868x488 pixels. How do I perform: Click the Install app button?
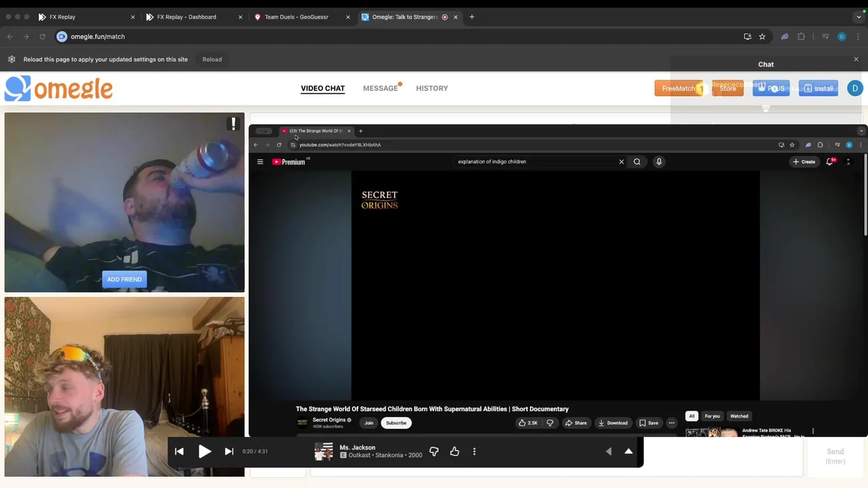pyautogui.click(x=818, y=88)
